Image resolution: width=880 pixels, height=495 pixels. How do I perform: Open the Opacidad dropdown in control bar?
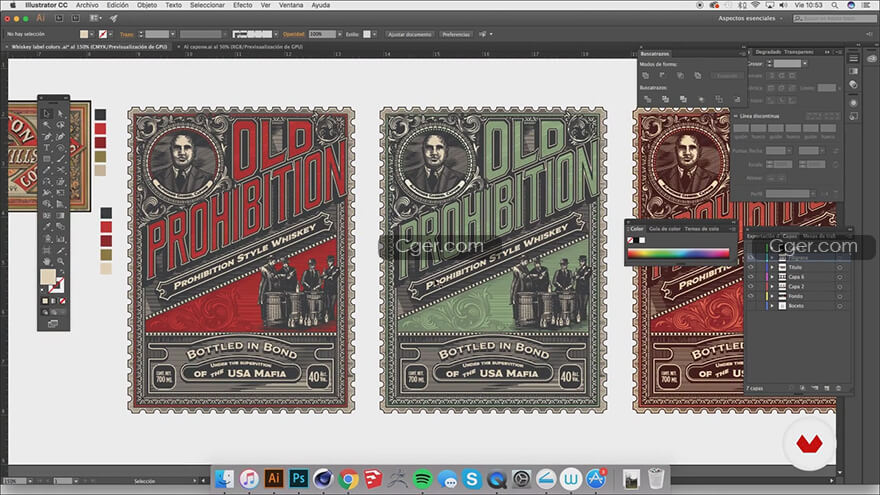(x=340, y=34)
